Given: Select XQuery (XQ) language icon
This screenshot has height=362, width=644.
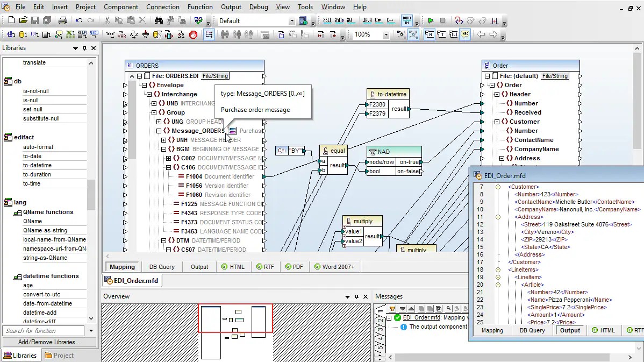Looking at the screenshot, I should [x=350, y=20].
